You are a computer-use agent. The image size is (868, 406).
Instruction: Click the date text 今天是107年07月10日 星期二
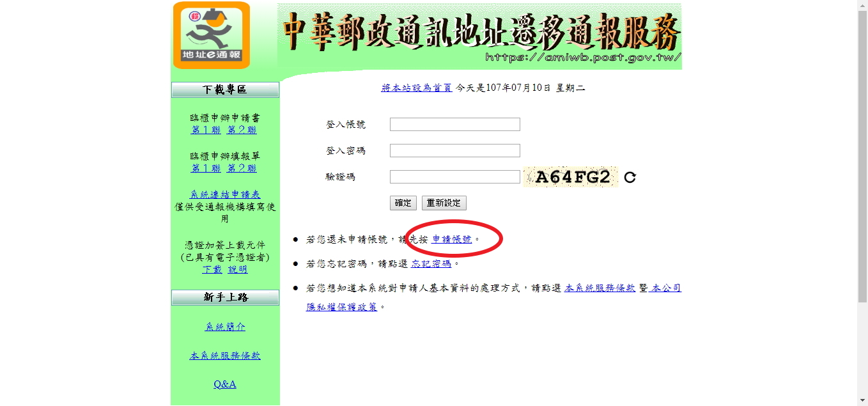tap(520, 88)
